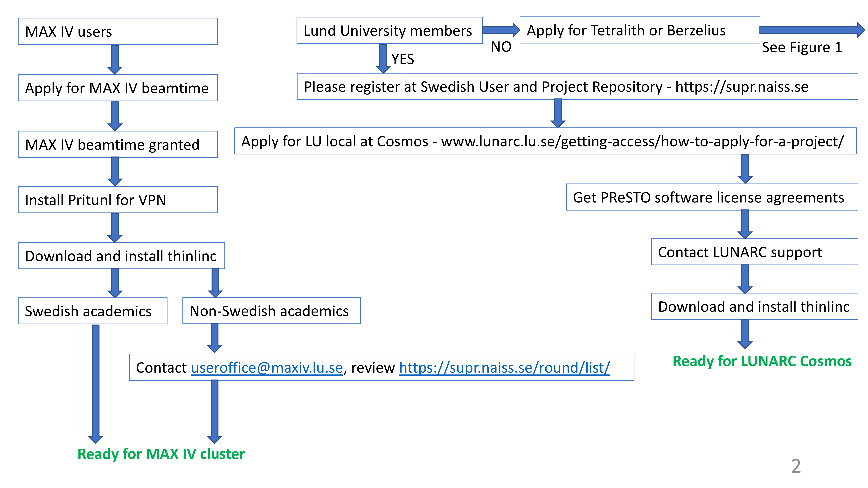Viewport: 868px width, 488px height.
Task: Click the MAX IV users box
Action: coord(118,31)
